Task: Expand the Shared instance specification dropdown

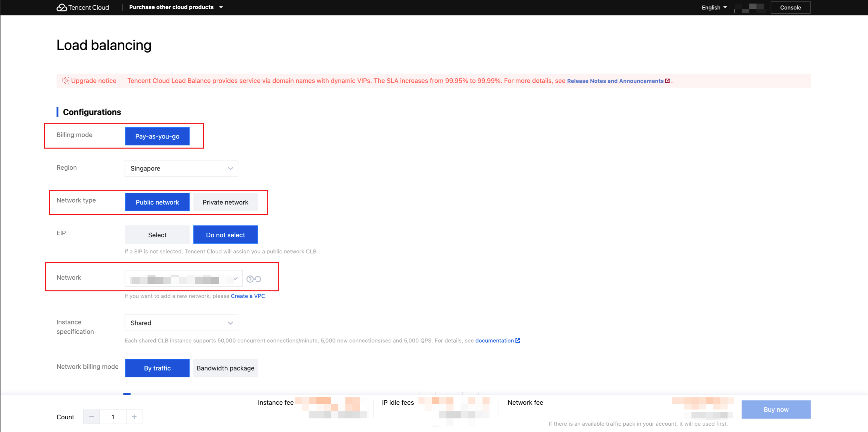Action: [181, 323]
